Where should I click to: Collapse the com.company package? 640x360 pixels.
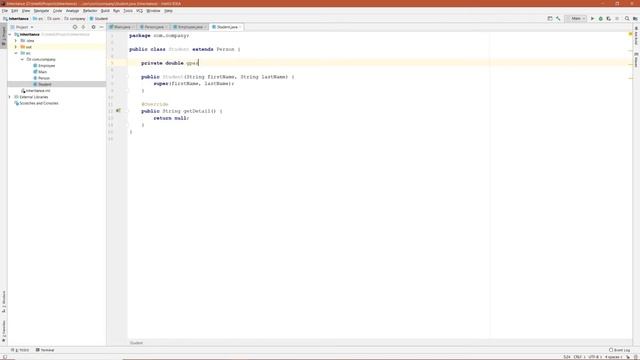click(22, 60)
